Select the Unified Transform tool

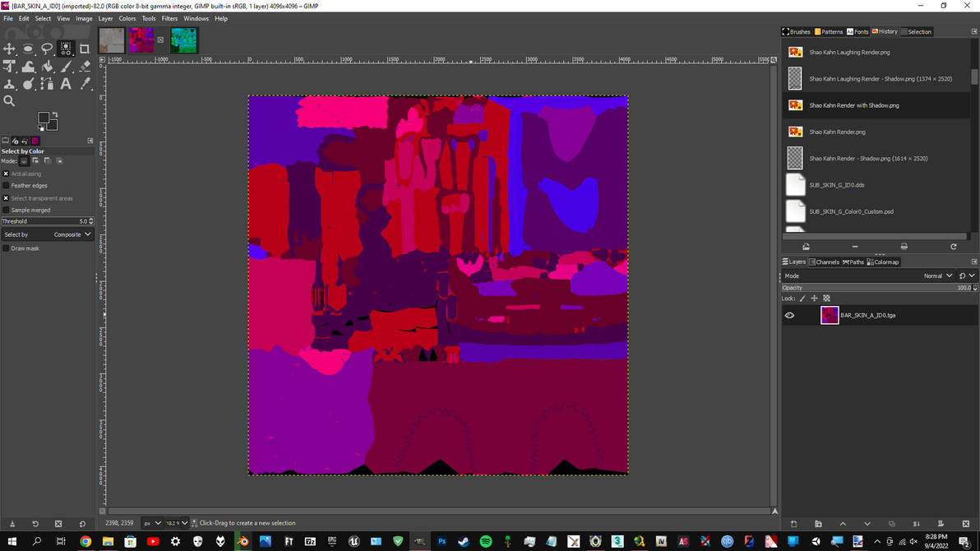tap(9, 67)
